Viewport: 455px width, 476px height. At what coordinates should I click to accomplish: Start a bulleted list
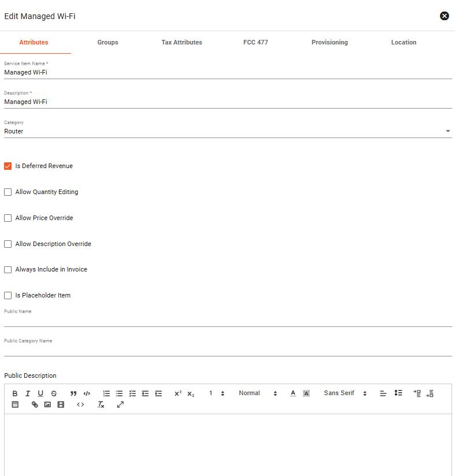click(x=119, y=393)
